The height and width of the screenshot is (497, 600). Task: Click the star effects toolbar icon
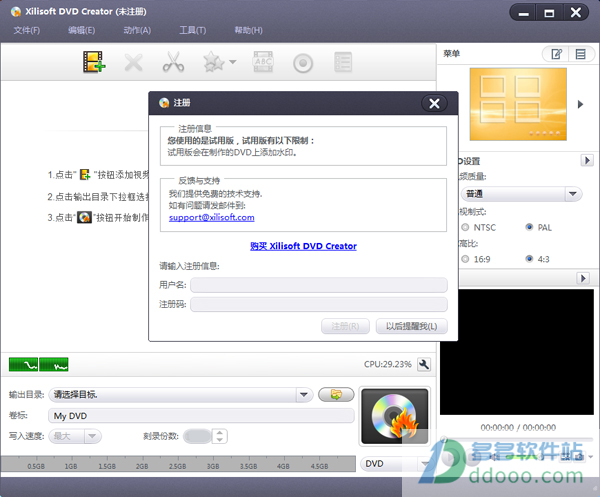pyautogui.click(x=214, y=62)
